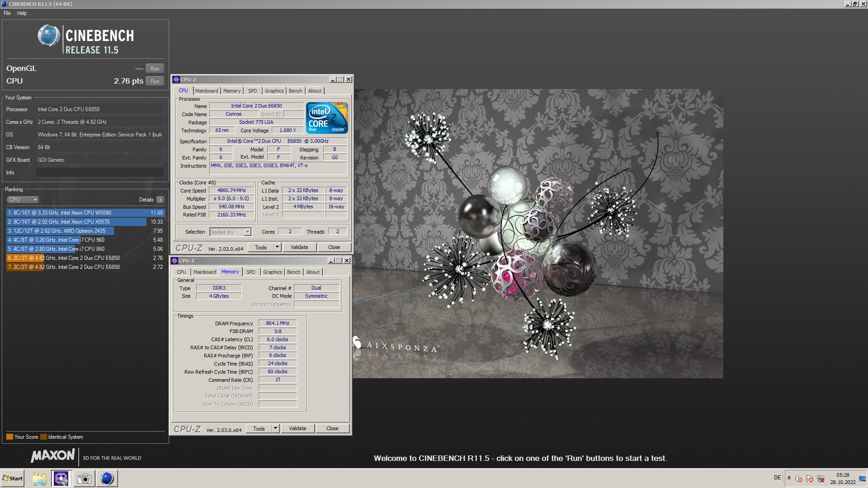
Task: Open Tools dropdown arrow in upper CPU-Z window
Action: [277, 248]
